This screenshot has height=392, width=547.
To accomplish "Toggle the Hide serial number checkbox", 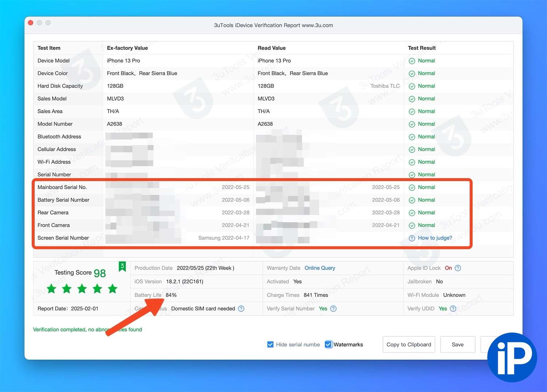I will 270,344.
